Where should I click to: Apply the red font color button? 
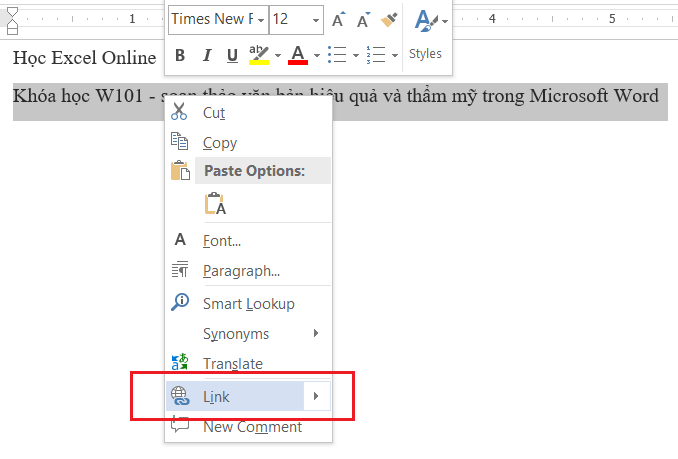pyautogui.click(x=297, y=55)
